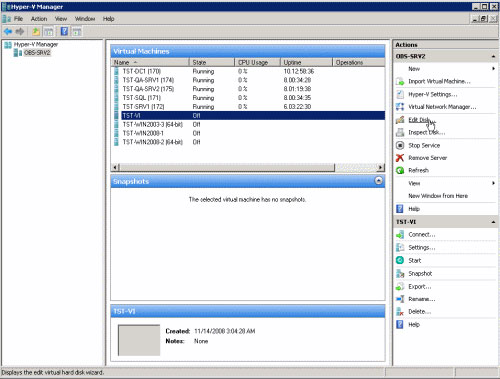Viewport: 500px width, 379px height.
Task: Open the Window menu
Action: click(85, 19)
